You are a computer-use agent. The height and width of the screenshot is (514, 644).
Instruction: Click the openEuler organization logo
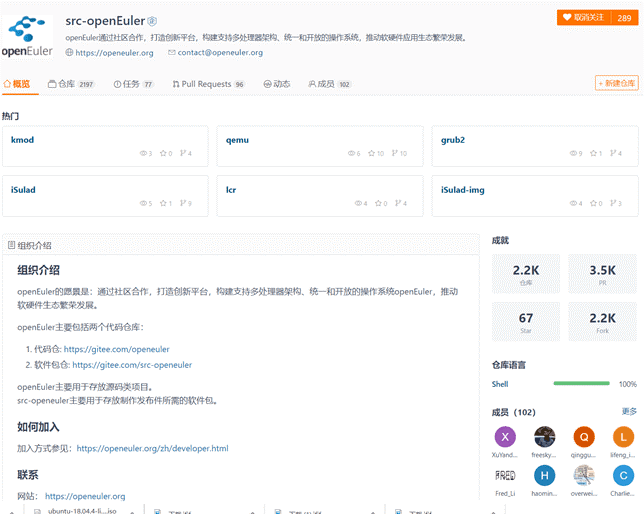click(30, 33)
